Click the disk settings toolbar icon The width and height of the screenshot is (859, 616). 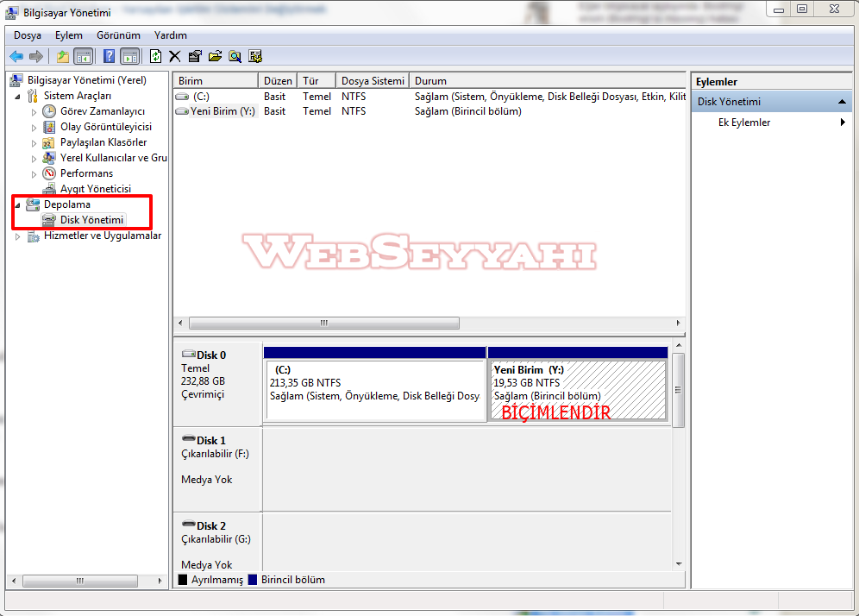[x=255, y=56]
